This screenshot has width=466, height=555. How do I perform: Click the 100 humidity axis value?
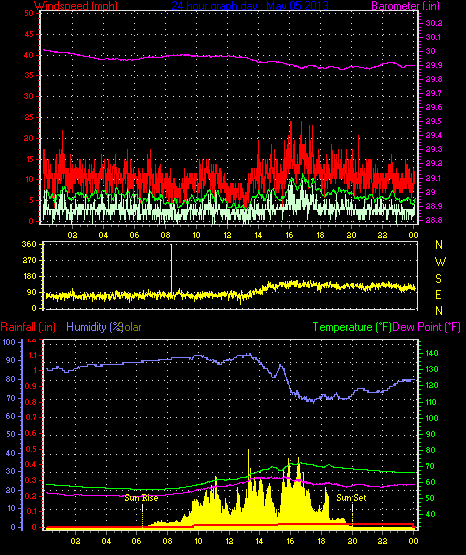(9, 342)
